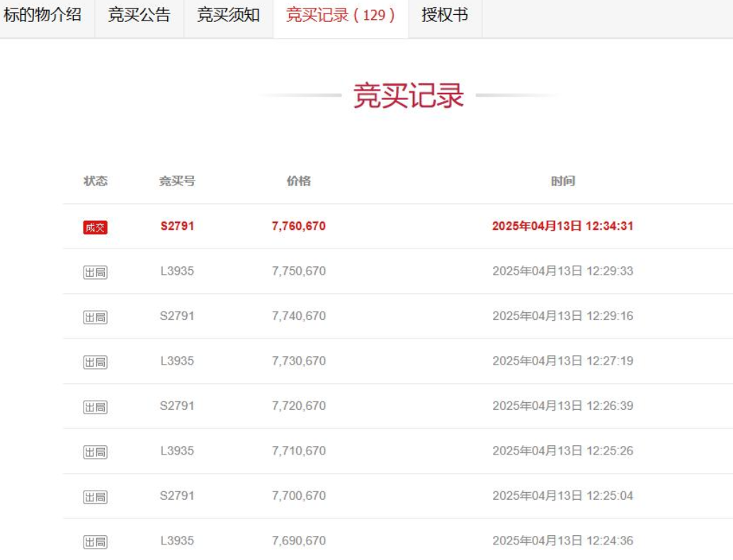Click the 价格 column header
733x560 pixels.
299,181
